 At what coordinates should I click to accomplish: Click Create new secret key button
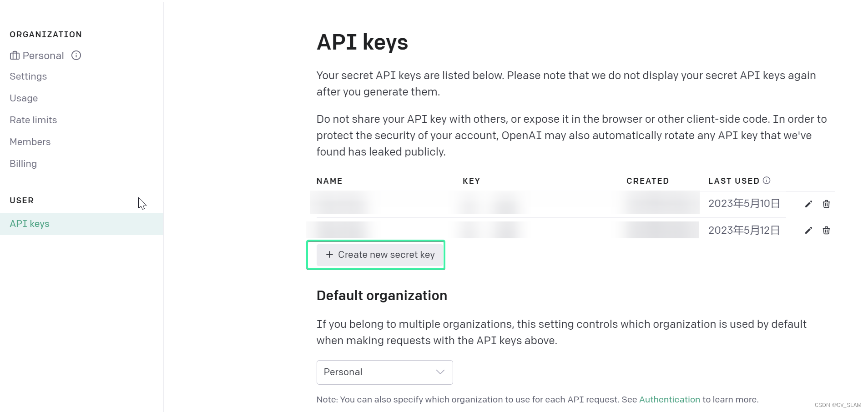pos(380,255)
